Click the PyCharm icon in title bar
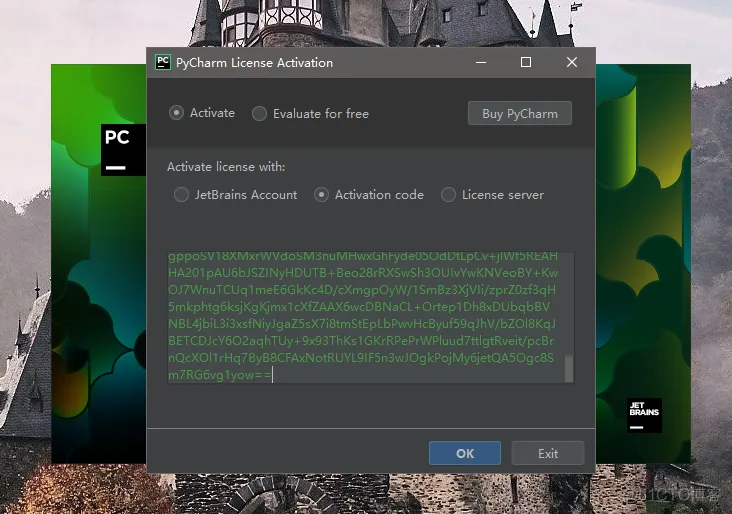This screenshot has width=732, height=514. tap(163, 62)
